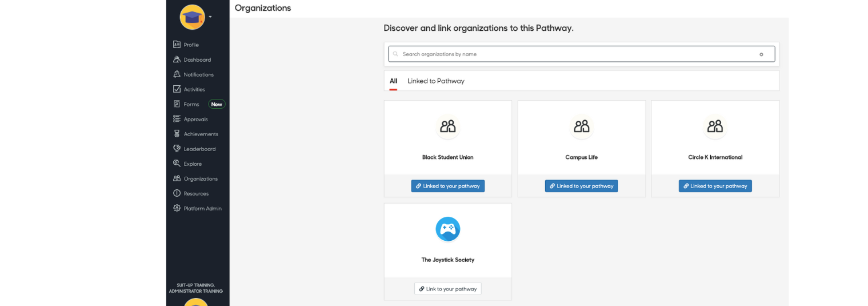The width and height of the screenshot is (868, 306).
Task: Select the All tab
Action: click(x=393, y=81)
